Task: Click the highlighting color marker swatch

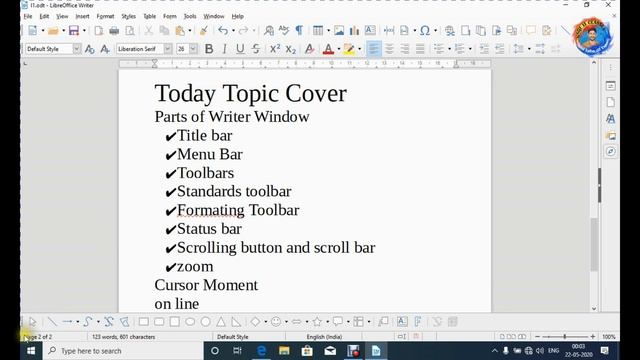Action: tap(349, 49)
